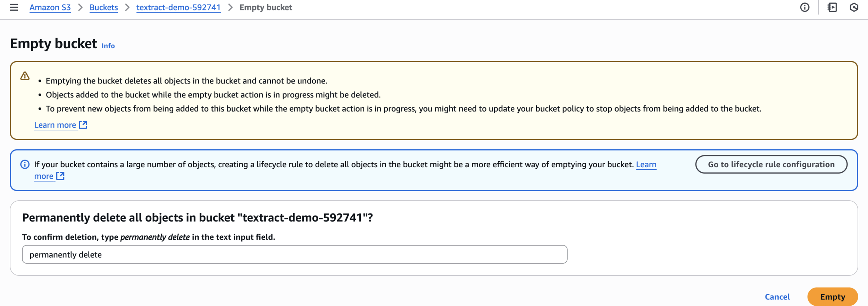Click the warning triangle icon
The height and width of the screenshot is (306, 868).
[25, 76]
